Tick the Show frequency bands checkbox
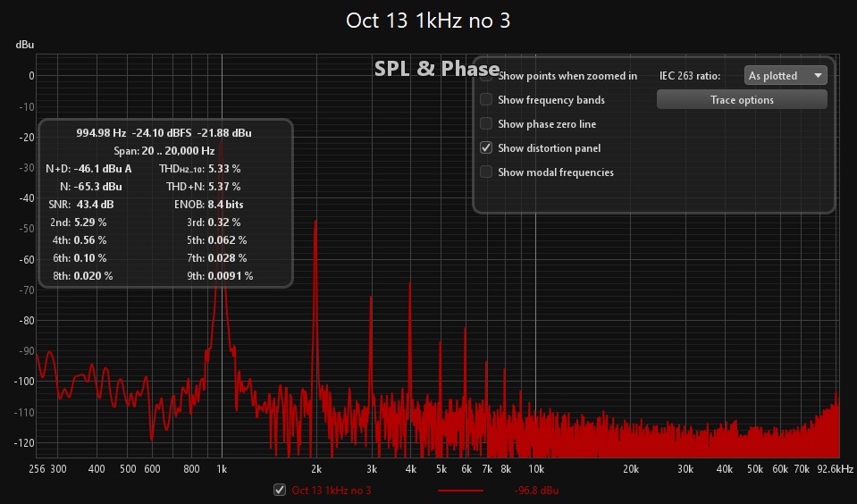The height and width of the screenshot is (504, 857). (486, 99)
